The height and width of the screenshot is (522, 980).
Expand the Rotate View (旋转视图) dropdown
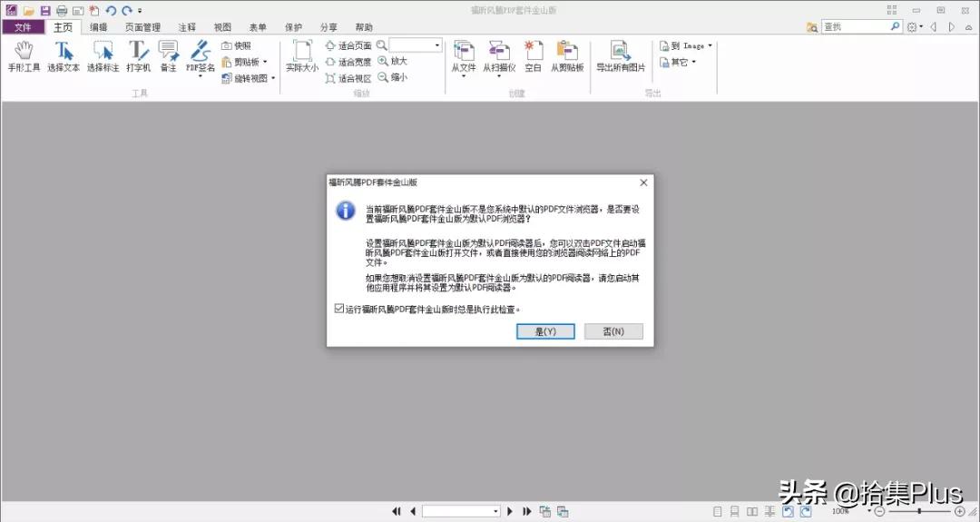point(273,78)
